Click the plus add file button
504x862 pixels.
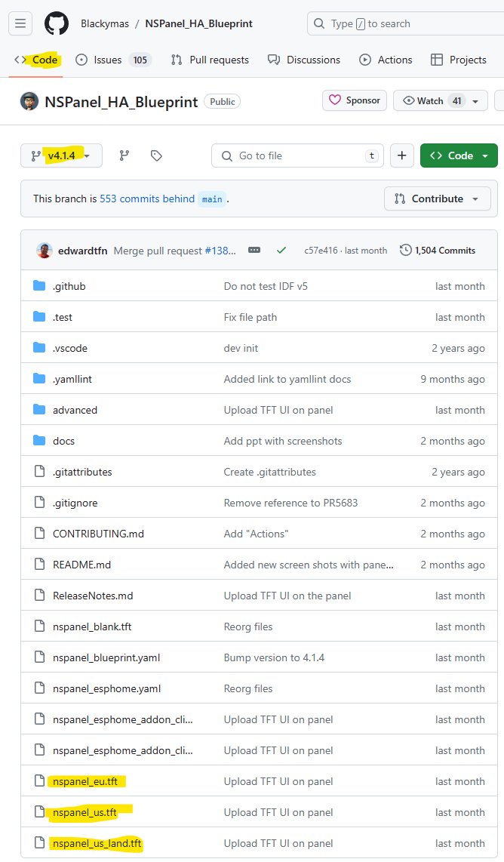point(401,155)
